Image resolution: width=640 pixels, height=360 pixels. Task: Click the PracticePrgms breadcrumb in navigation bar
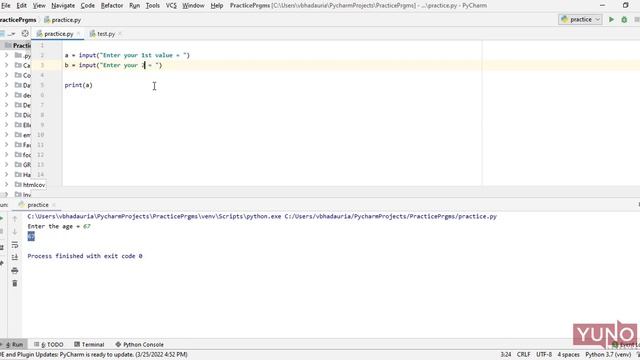[18, 20]
